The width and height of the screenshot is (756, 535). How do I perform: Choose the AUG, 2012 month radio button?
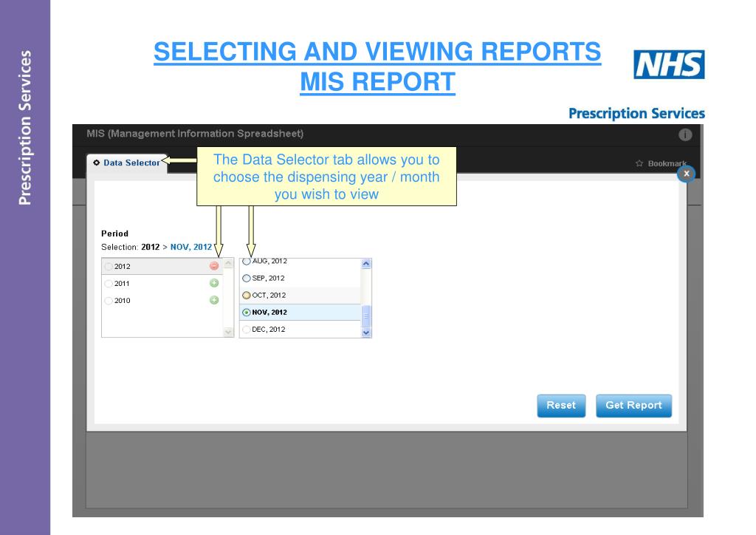[247, 261]
